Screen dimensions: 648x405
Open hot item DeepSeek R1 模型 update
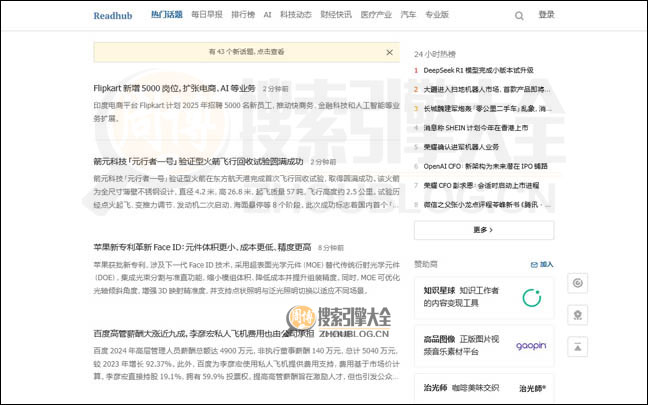[478, 70]
